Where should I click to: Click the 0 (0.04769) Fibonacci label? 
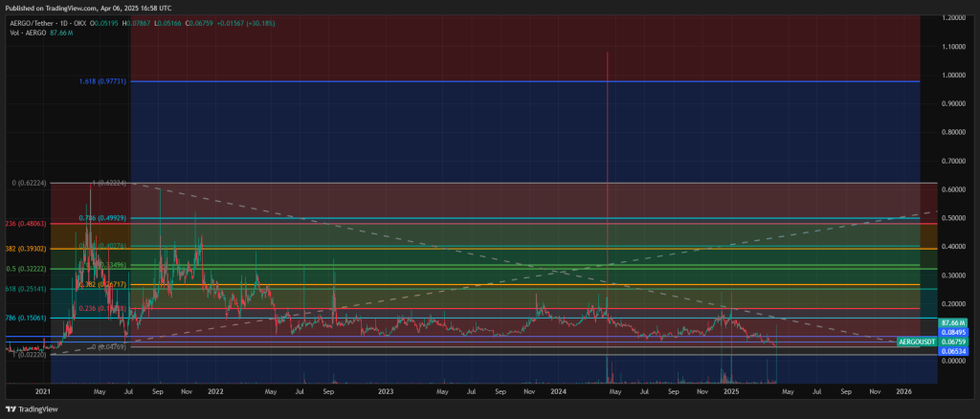110,346
